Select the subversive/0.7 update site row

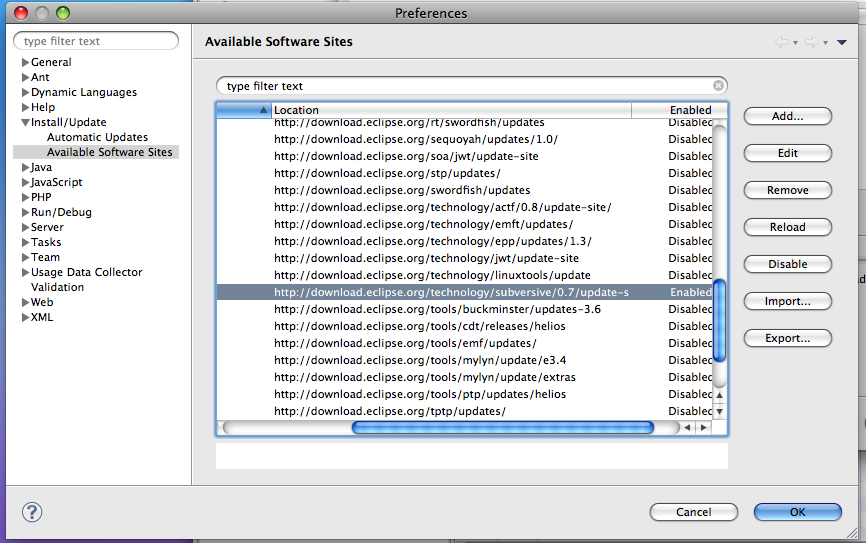(450, 292)
